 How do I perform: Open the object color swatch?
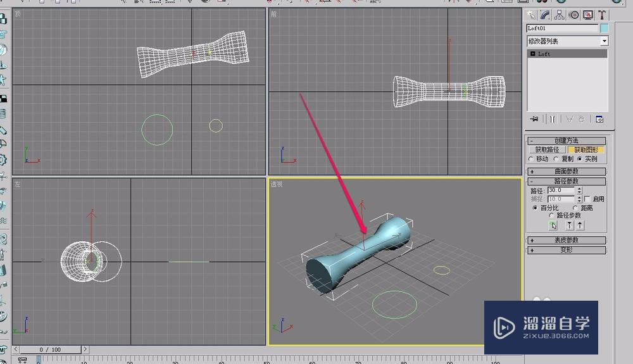tap(604, 28)
